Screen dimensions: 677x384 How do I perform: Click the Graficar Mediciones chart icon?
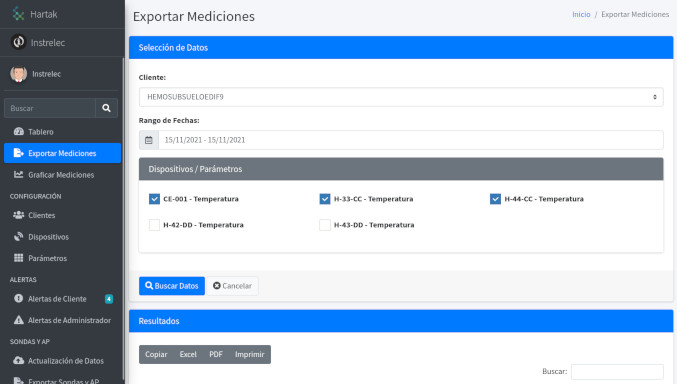[x=19, y=175]
